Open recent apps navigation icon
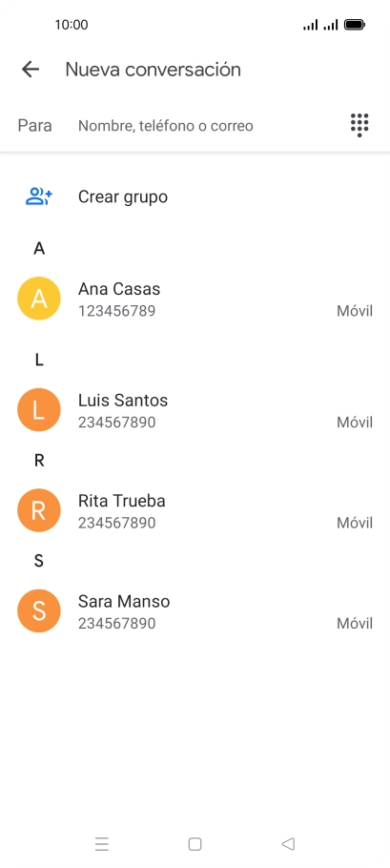The height and width of the screenshot is (868, 390). click(x=102, y=843)
